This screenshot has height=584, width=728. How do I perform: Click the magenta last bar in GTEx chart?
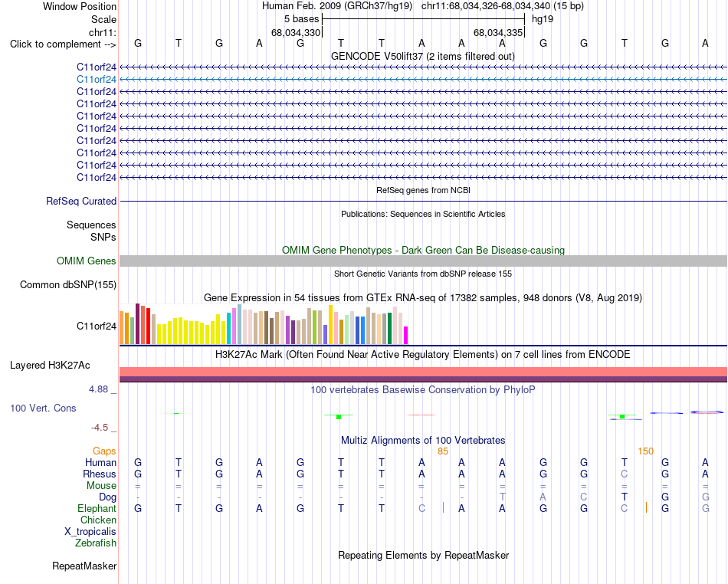(x=405, y=335)
